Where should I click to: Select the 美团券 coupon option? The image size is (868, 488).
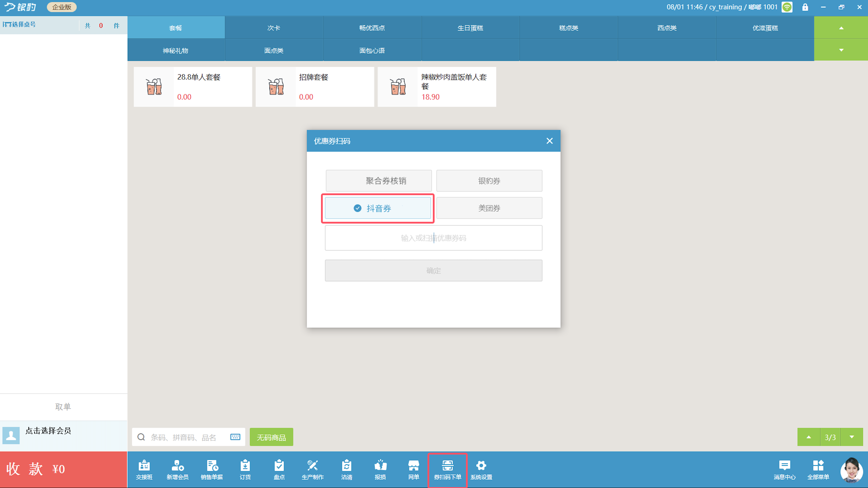click(489, 208)
